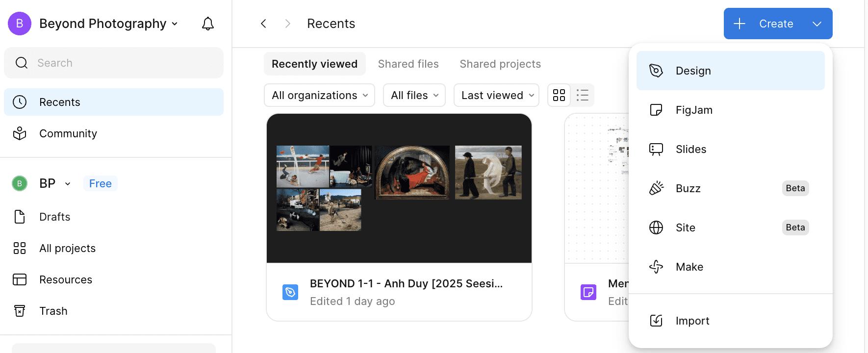Click the Site globe icon
868x353 pixels.
[656, 227]
